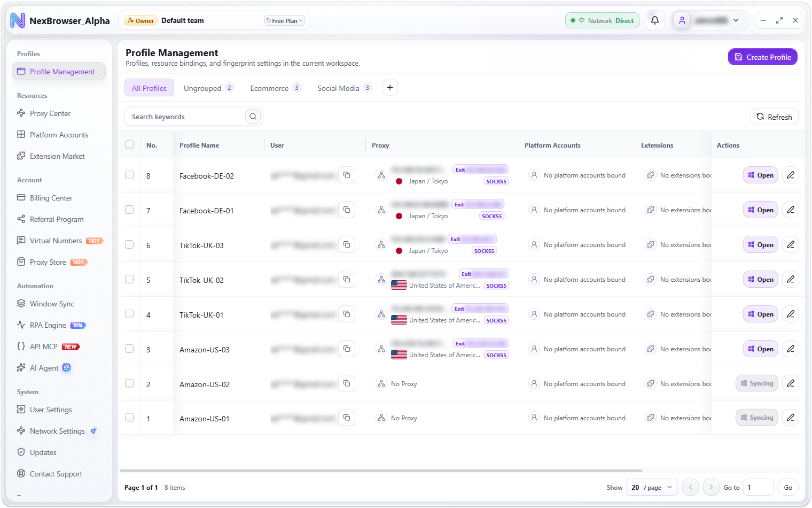Switch to the Ungrouped tab
The width and height of the screenshot is (812, 508).
click(x=208, y=88)
